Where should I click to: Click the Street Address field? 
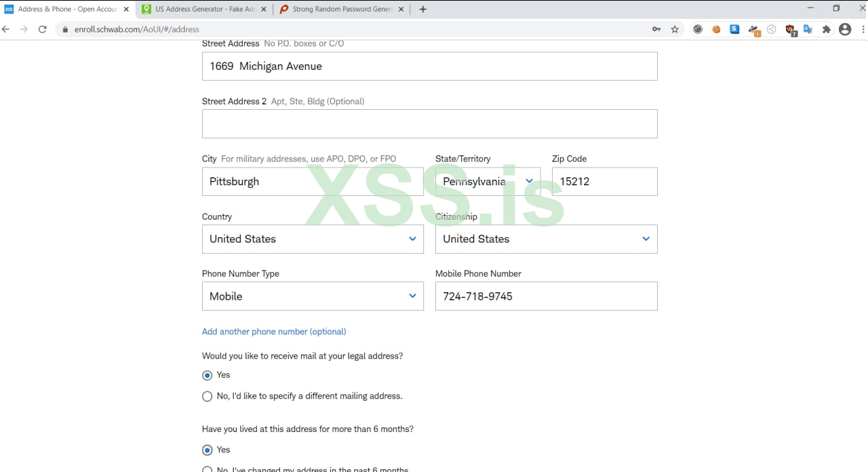click(x=429, y=66)
